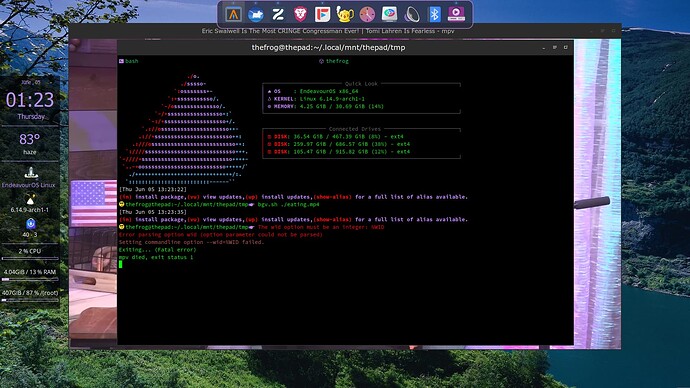Click the kernel icon above 6.14.9-arch1-1

click(30, 199)
